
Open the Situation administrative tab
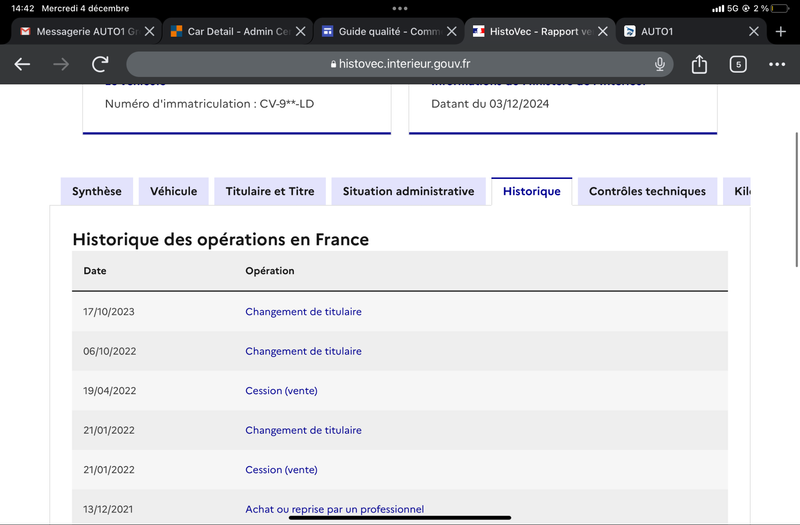coord(408,191)
